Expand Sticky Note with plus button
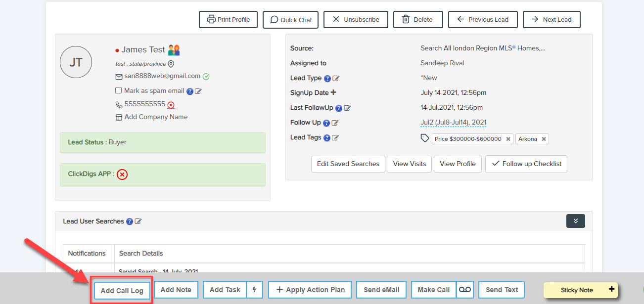 pos(611,289)
